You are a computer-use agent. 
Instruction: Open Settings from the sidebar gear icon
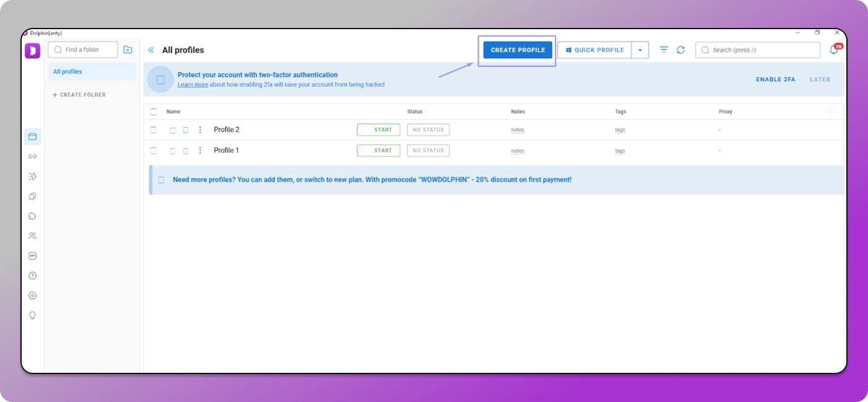tap(32, 295)
